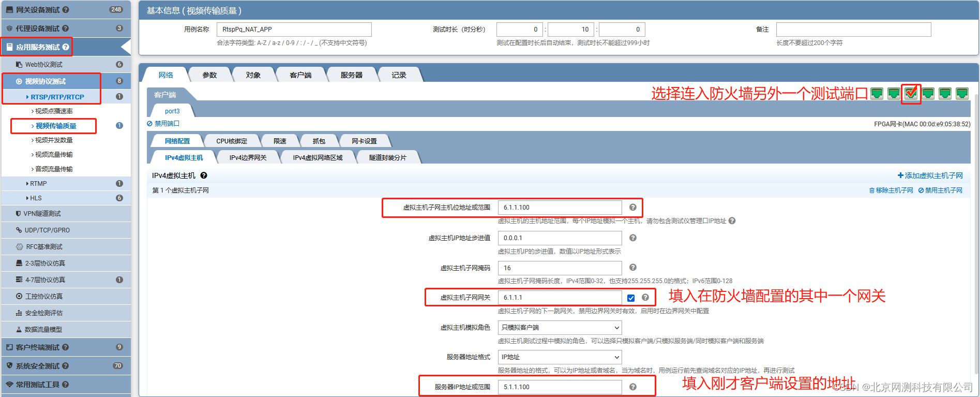Open the IPv4边界网关 tab

(x=248, y=157)
